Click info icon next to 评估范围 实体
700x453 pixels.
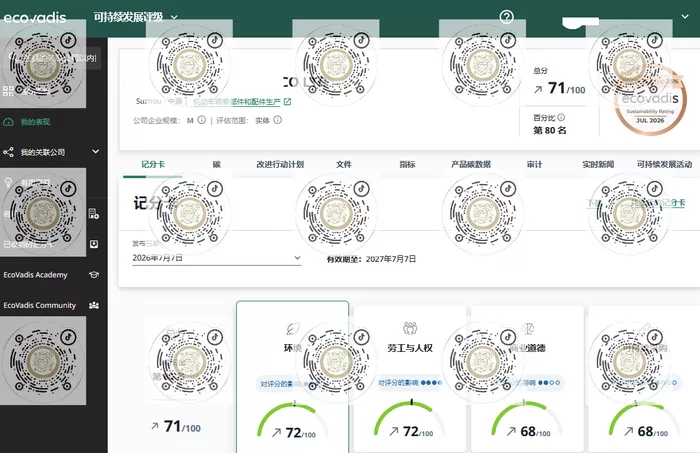click(278, 120)
